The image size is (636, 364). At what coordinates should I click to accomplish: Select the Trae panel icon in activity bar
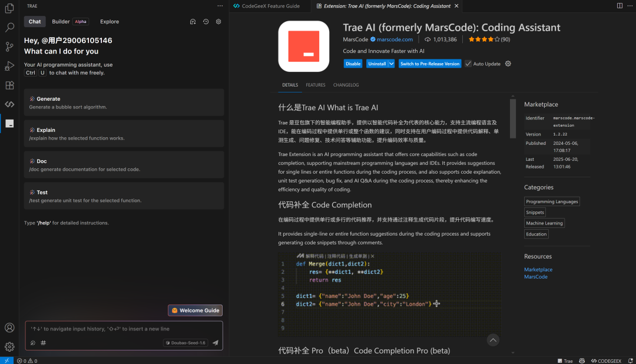pos(9,123)
